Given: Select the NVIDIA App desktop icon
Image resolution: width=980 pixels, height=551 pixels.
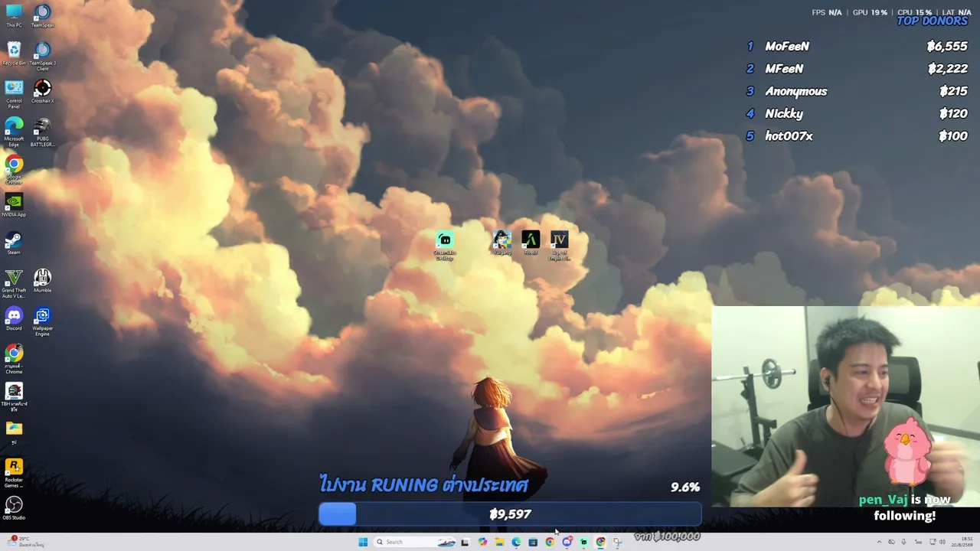Looking at the screenshot, I should [x=14, y=205].
